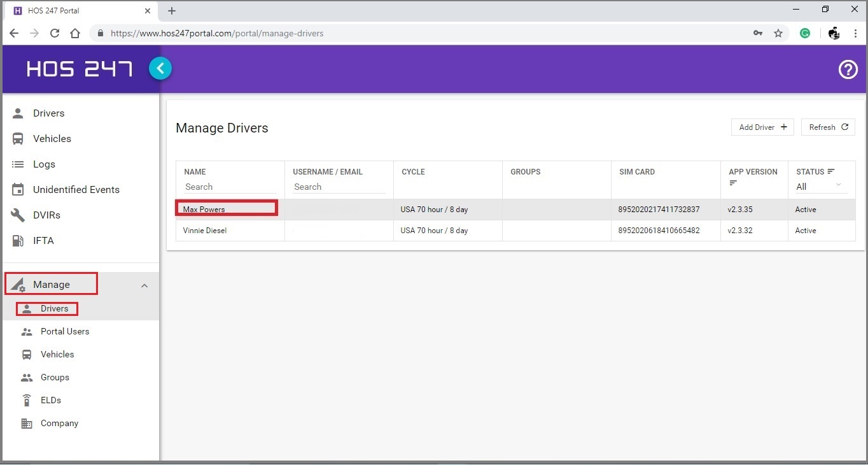Screen dimensions: 868x465
Task: Open help via the question mark icon
Action: tap(848, 69)
